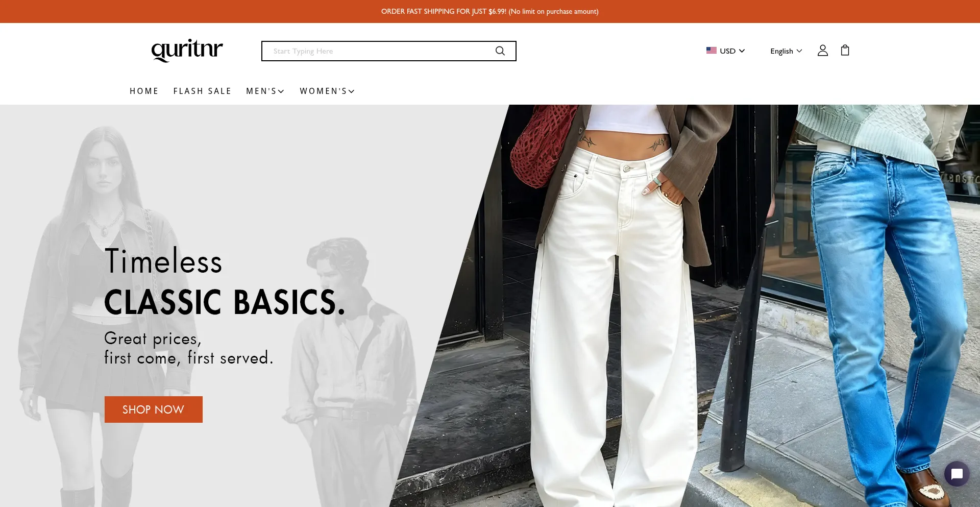Click the search magnifier icon

click(x=500, y=51)
